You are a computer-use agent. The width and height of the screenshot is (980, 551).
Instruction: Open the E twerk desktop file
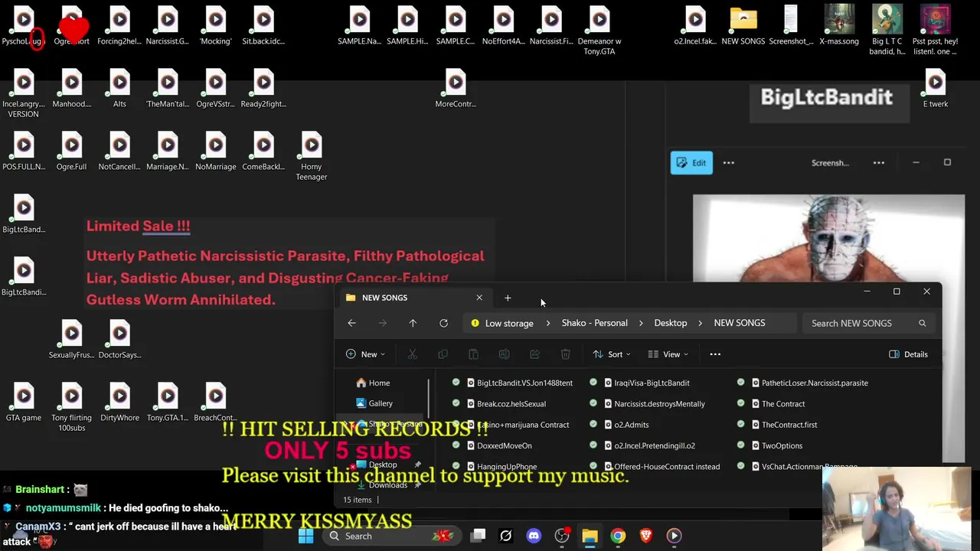coord(935,89)
